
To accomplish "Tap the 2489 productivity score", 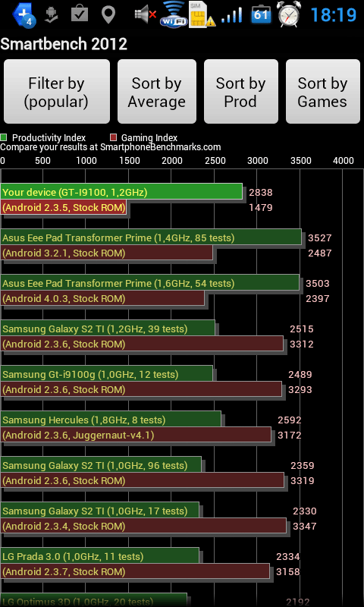I will pos(300,375).
